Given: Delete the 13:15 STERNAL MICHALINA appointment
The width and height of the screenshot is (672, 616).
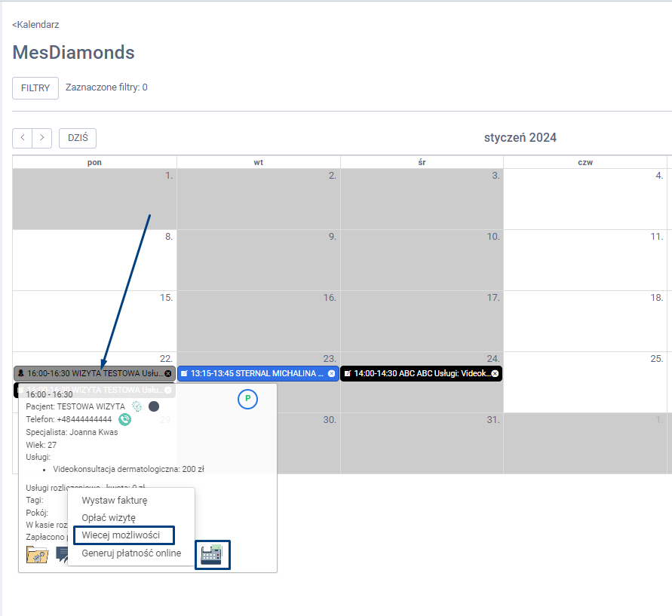Looking at the screenshot, I should (x=331, y=373).
